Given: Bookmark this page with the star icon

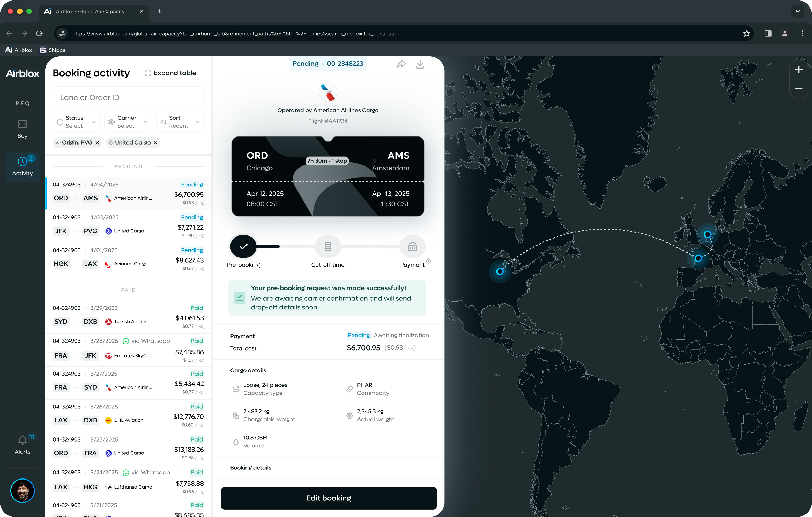Looking at the screenshot, I should point(746,33).
